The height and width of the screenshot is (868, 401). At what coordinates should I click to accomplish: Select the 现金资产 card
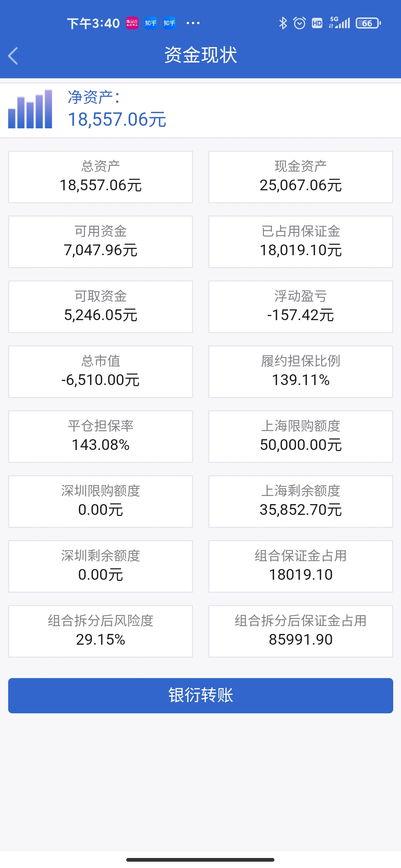click(300, 177)
